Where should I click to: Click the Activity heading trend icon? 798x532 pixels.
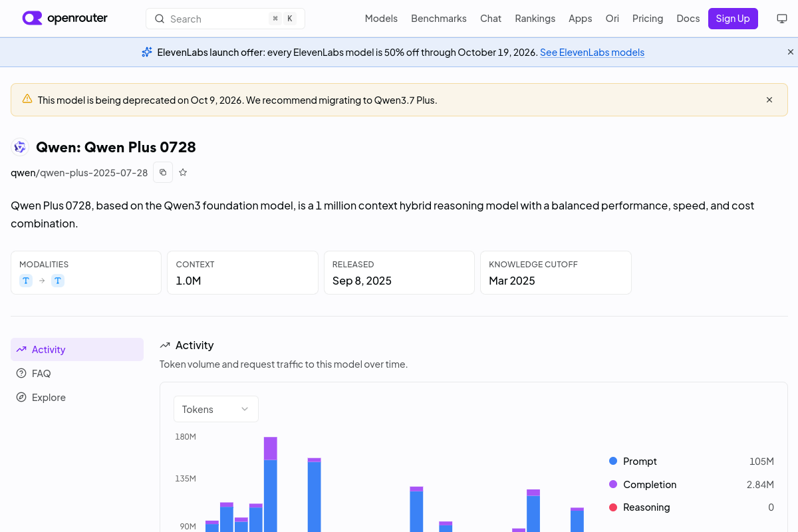[x=165, y=345]
